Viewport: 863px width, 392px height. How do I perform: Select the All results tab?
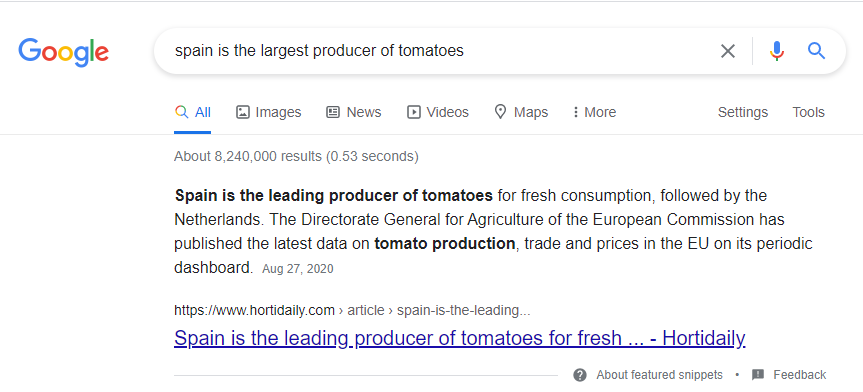193,112
